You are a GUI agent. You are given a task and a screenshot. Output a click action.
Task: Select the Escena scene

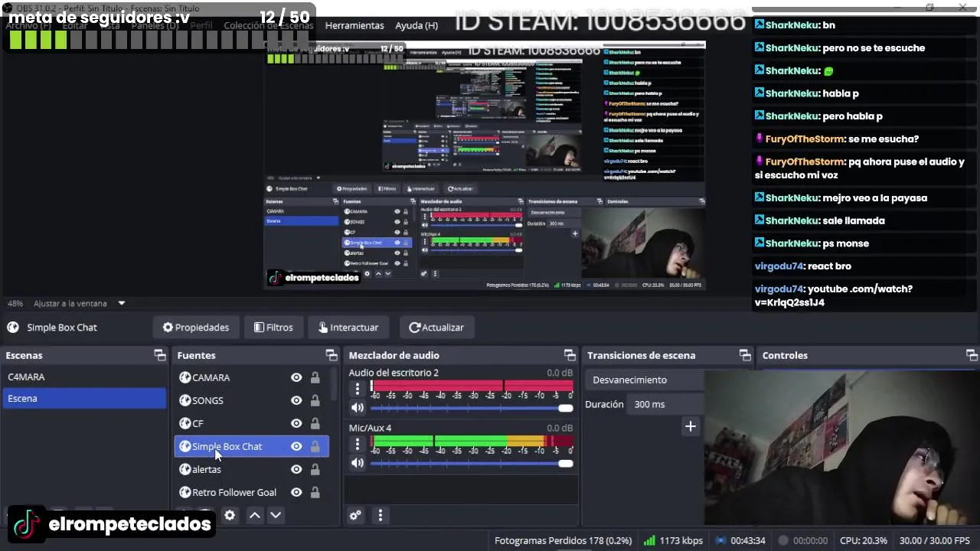tap(84, 398)
